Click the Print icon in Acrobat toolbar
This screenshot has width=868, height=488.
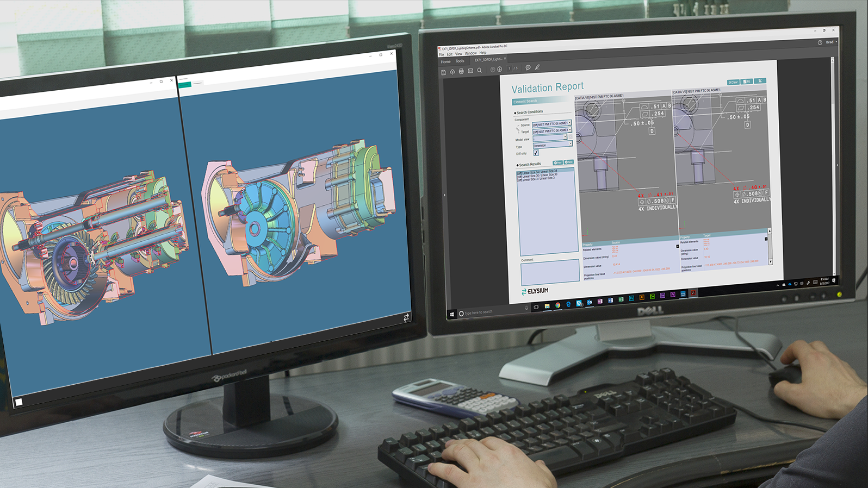[x=461, y=71]
